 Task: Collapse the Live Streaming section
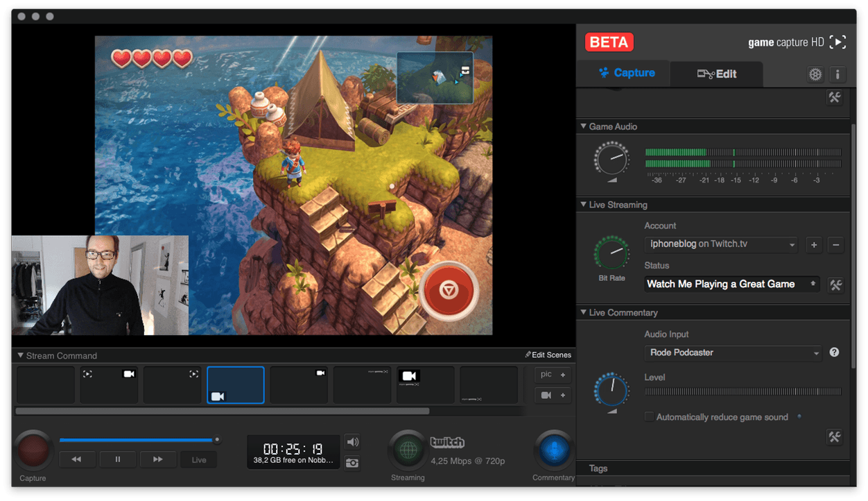(584, 205)
